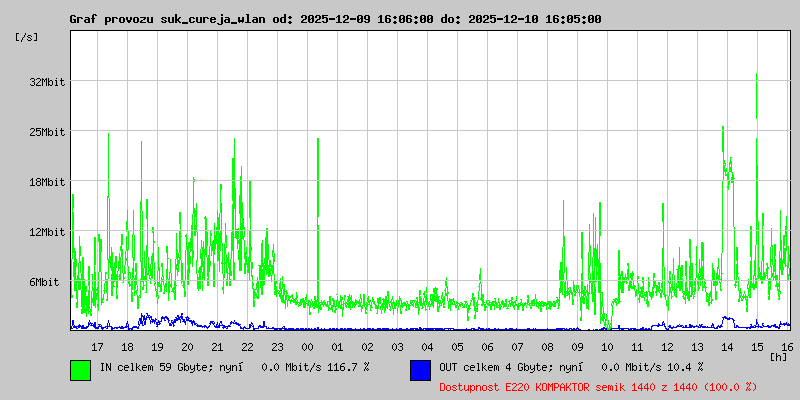The width and height of the screenshot is (800, 400).
Task: Click the 09 hour tick label
Action: click(577, 347)
